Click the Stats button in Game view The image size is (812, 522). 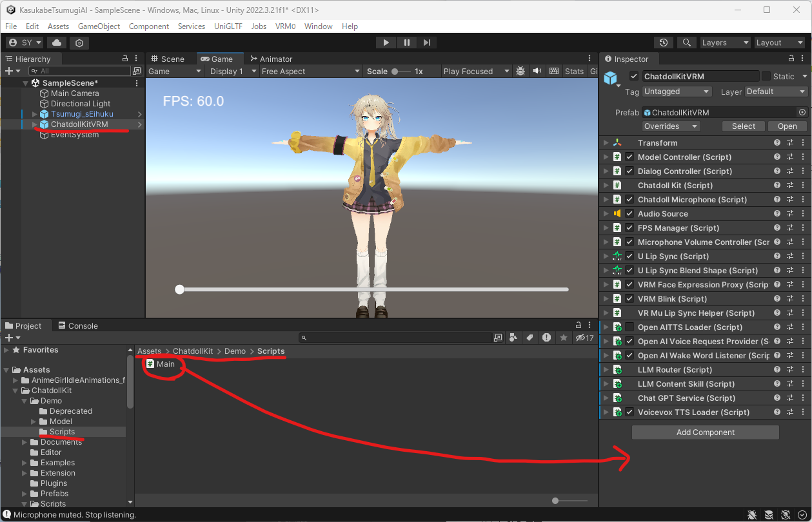tap(574, 72)
